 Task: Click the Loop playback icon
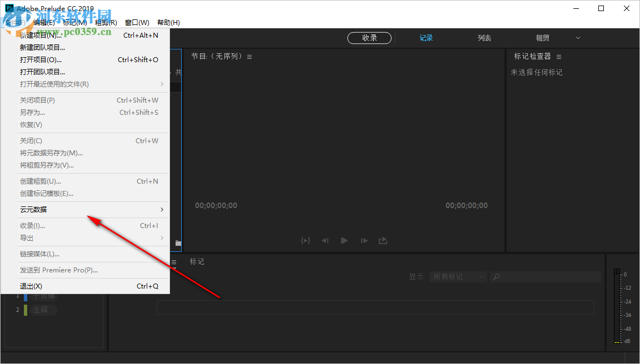[383, 240]
